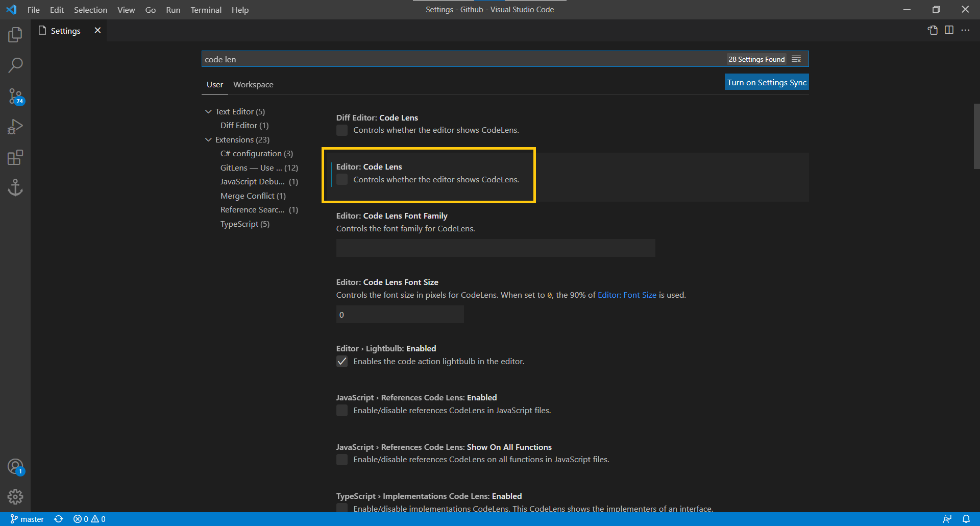Click the Split Editor Right icon
980x526 pixels.
(949, 30)
